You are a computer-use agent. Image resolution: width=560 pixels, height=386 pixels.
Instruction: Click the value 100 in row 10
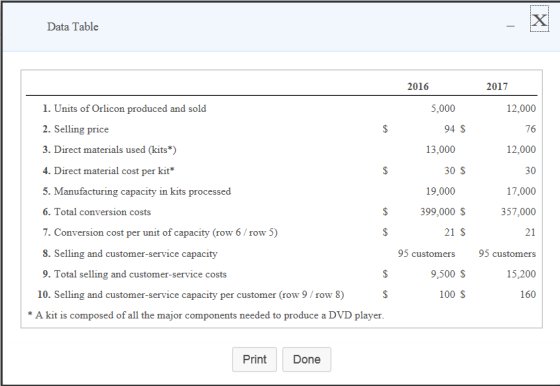click(x=447, y=295)
